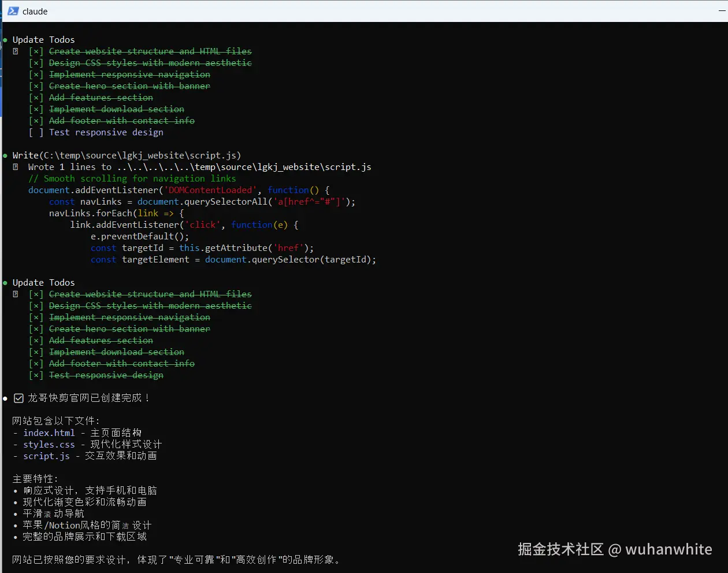The image size is (728, 573).
Task: Click the "const targetElement" code line
Action: [x=233, y=260]
